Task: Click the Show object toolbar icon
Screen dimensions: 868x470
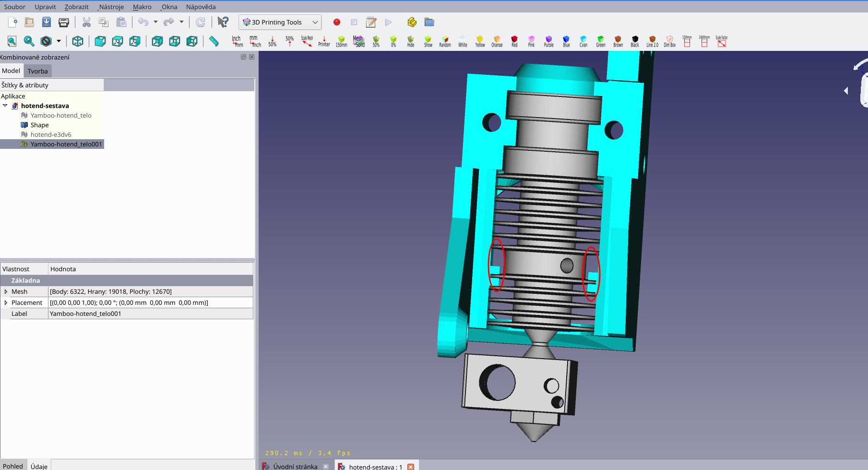Action: click(428, 41)
